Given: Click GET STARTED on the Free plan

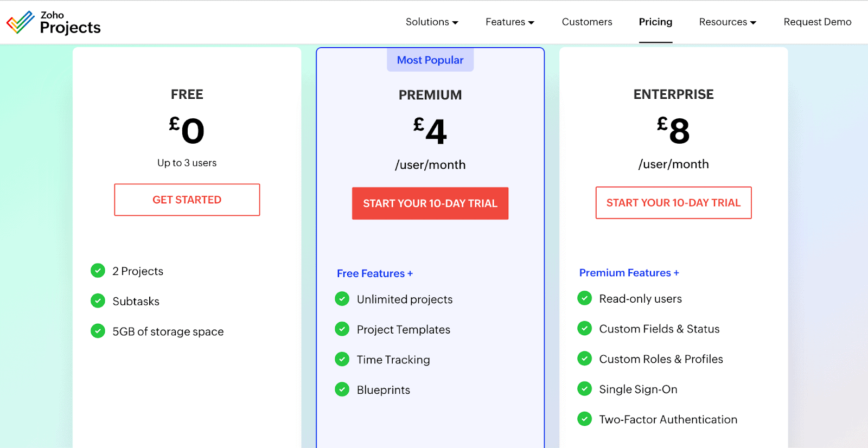Looking at the screenshot, I should [x=187, y=200].
